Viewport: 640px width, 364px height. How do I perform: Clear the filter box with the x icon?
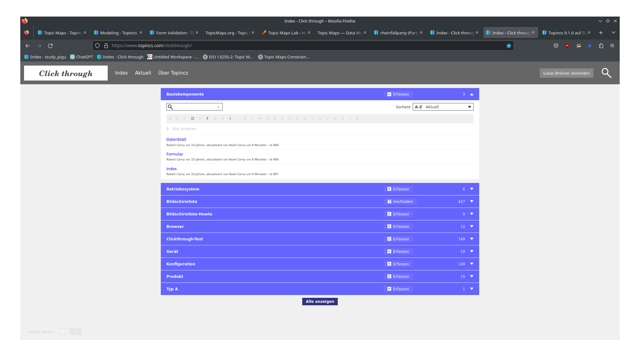click(218, 107)
